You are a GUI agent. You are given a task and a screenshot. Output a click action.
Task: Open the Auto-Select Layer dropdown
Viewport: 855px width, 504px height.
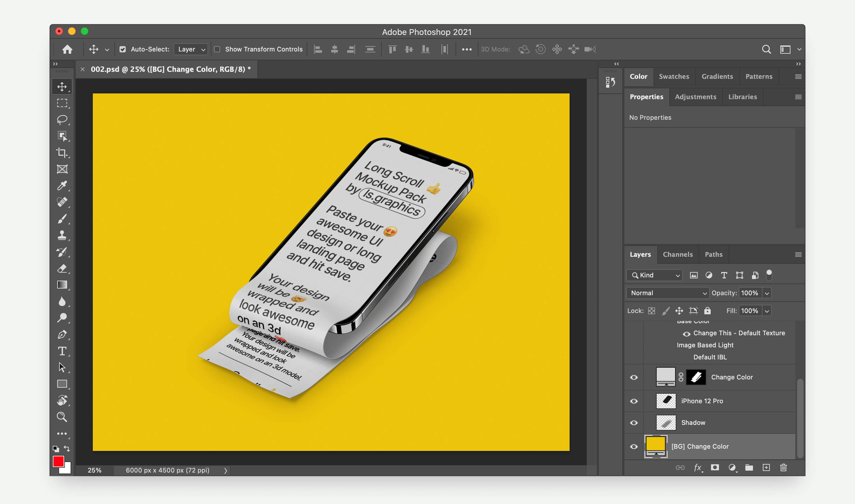191,49
